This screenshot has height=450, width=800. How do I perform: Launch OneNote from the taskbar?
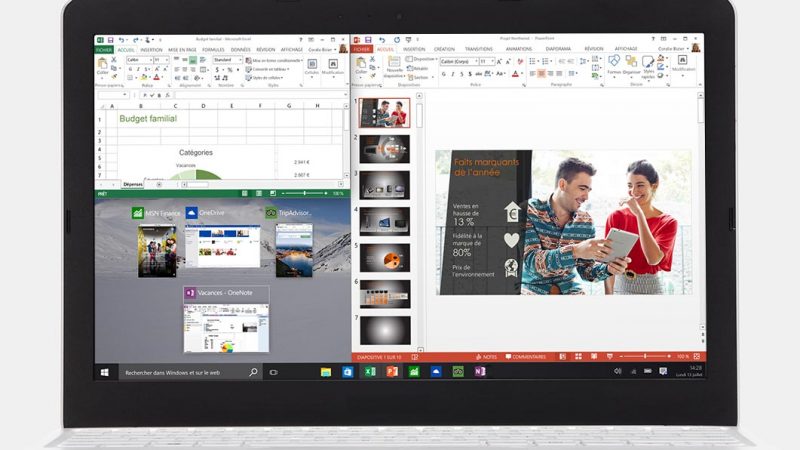(x=480, y=371)
